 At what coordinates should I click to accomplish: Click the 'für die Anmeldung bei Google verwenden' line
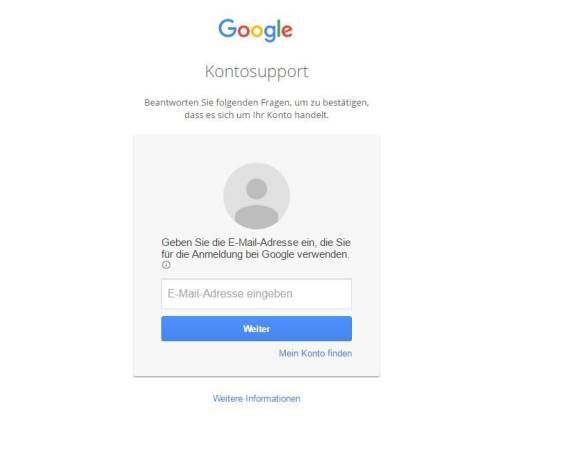(x=255, y=255)
